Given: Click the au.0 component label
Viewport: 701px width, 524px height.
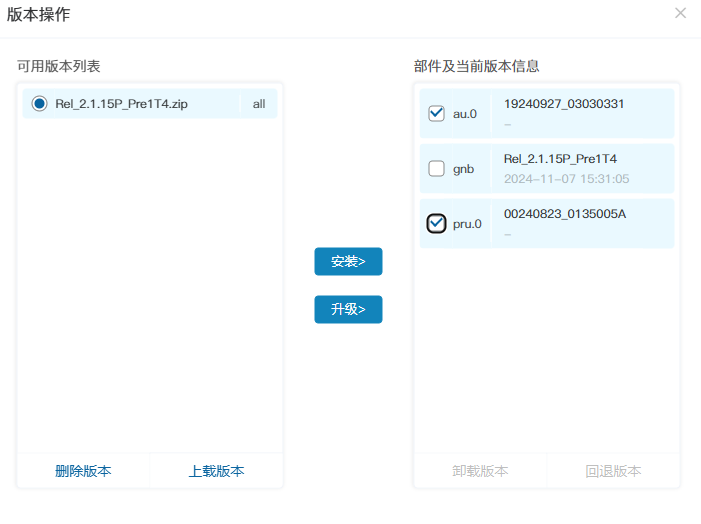Looking at the screenshot, I should (465, 114).
